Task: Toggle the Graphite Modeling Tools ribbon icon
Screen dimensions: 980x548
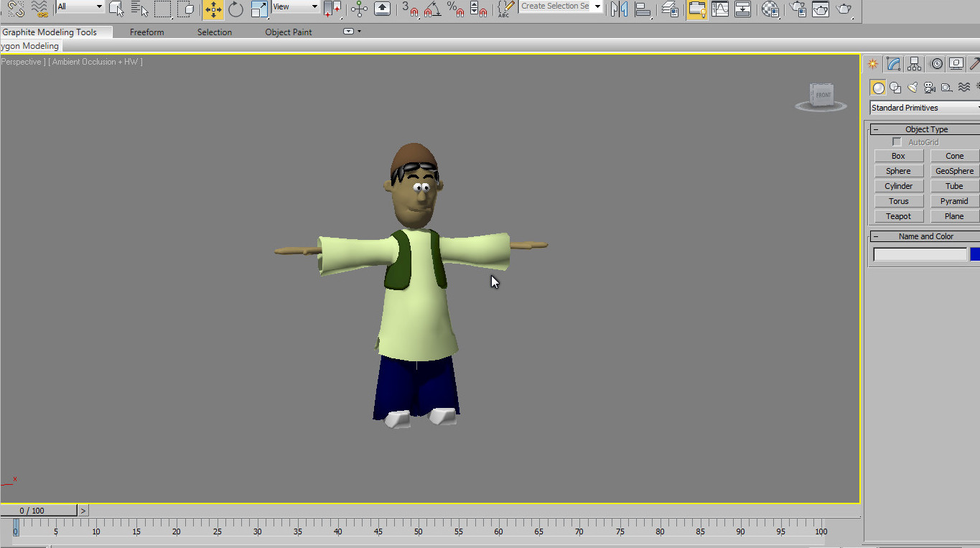Action: pyautogui.click(x=696, y=9)
